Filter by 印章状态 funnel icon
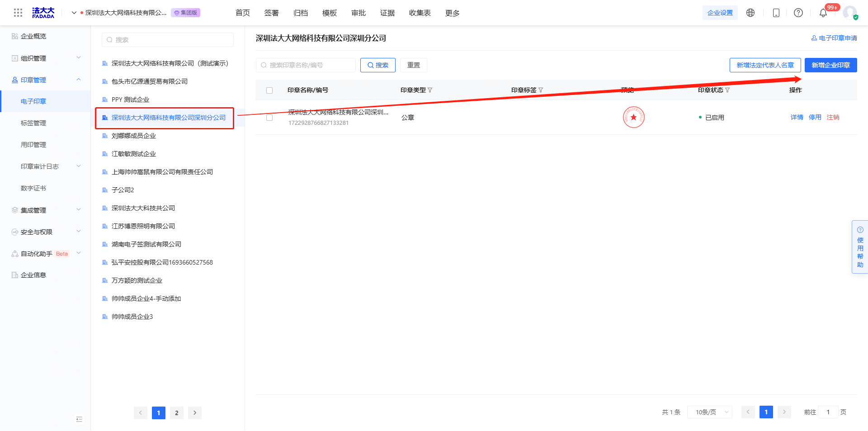 click(727, 90)
